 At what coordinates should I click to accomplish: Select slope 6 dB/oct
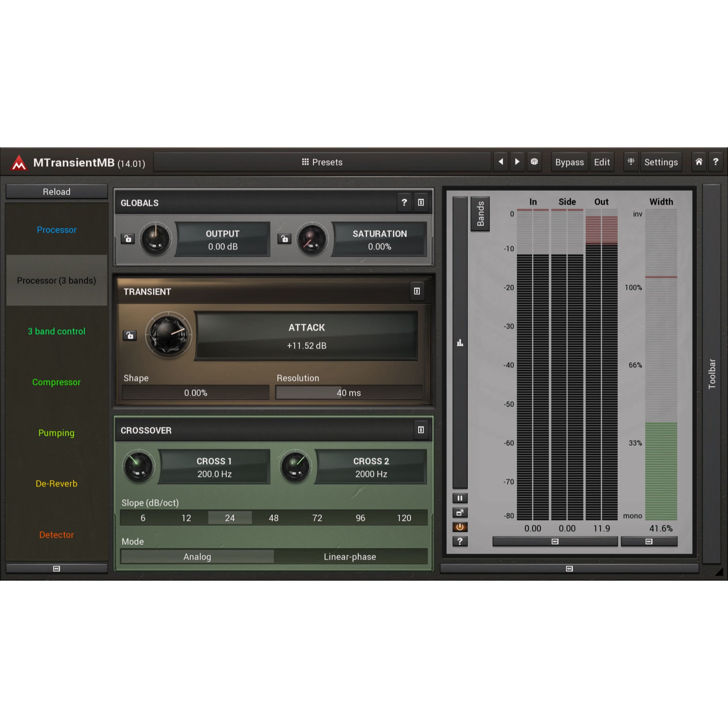(x=143, y=518)
